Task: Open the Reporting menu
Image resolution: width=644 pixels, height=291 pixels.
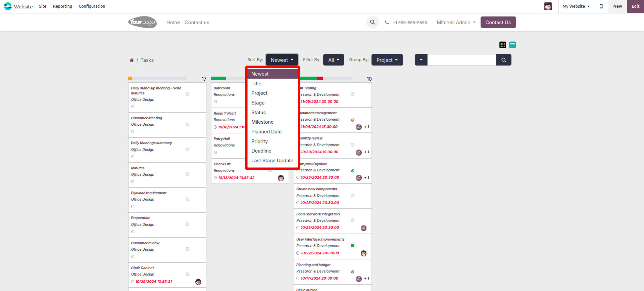Action: tap(62, 6)
